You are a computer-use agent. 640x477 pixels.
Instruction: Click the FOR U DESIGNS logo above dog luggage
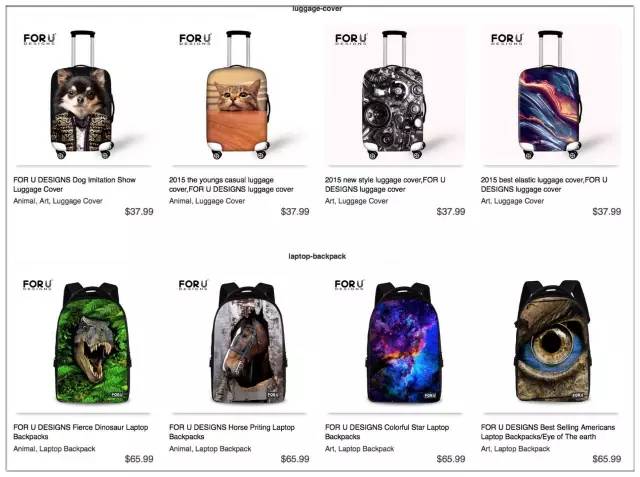click(39, 39)
